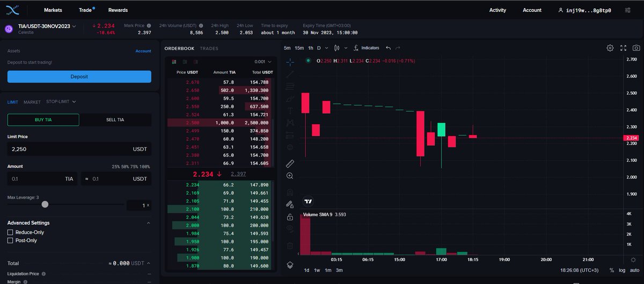Show asks-only (red) orderbook view
This screenshot has width=644, height=284.
tap(195, 62)
